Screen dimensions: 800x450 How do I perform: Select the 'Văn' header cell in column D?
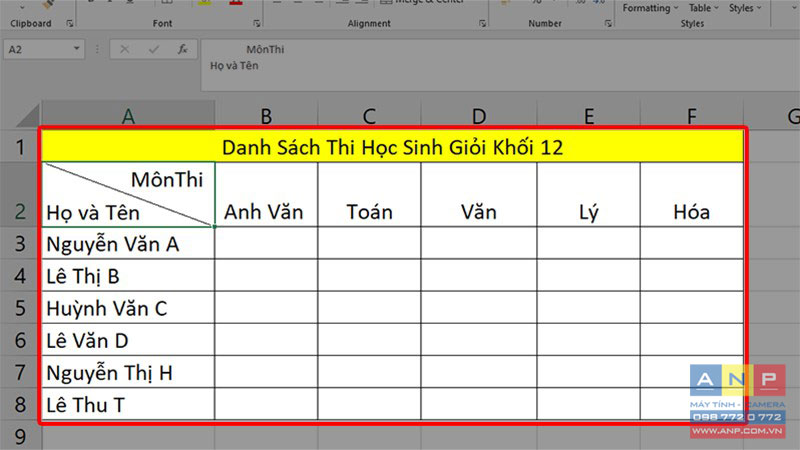479,195
